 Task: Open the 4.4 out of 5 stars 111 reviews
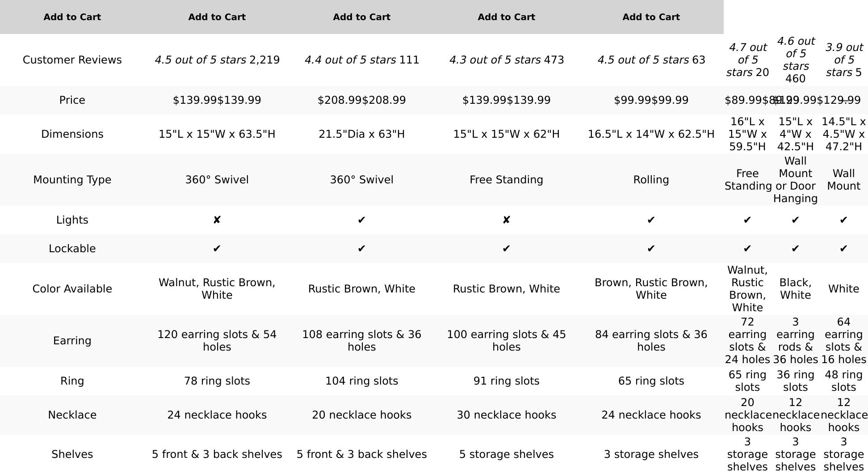point(362,60)
